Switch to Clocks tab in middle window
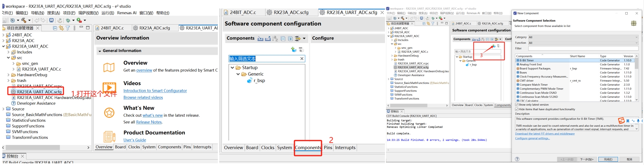The width and height of the screenshot is (644, 165). pyautogui.click(x=268, y=148)
